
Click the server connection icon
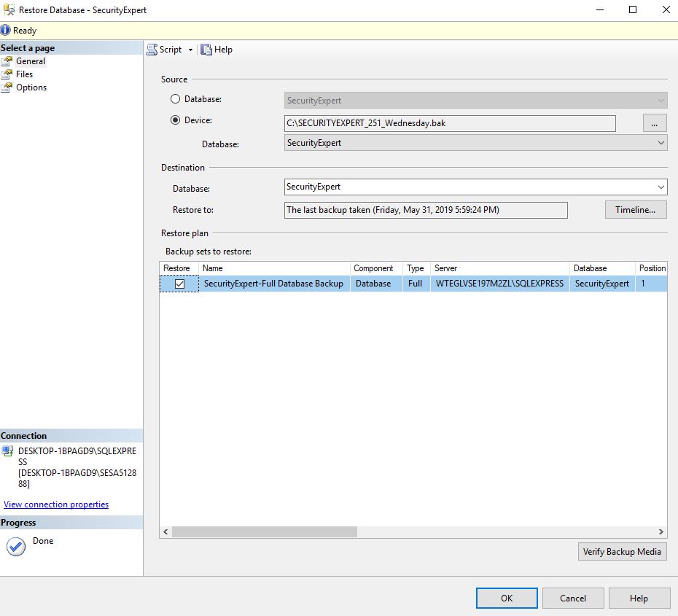point(7,451)
